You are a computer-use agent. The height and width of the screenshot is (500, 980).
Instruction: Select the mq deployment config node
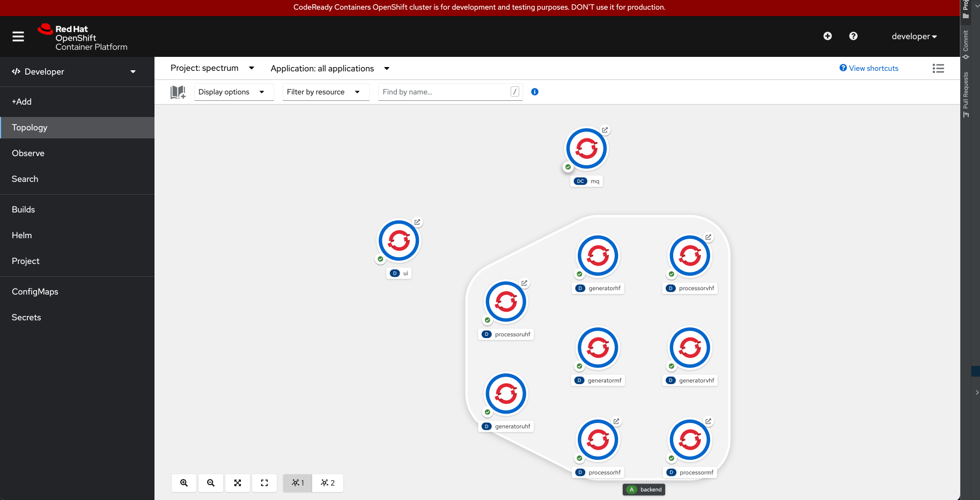point(586,149)
